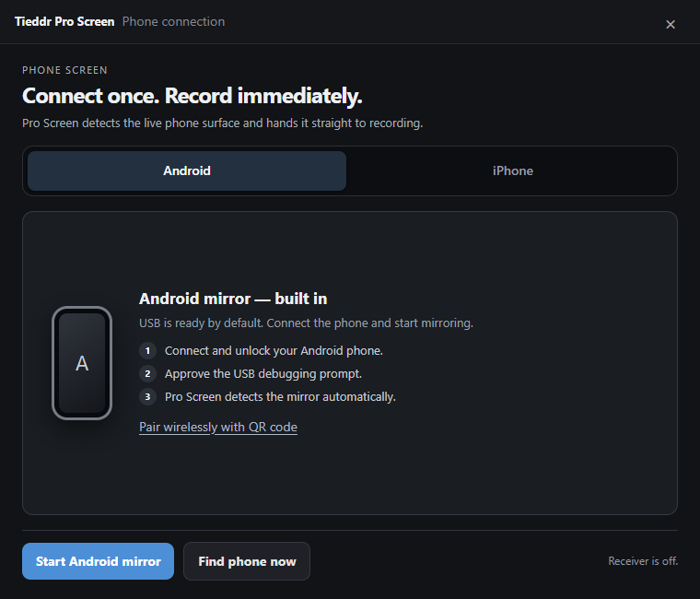
Task: Click the step 3 number badge
Action: pyautogui.click(x=147, y=396)
